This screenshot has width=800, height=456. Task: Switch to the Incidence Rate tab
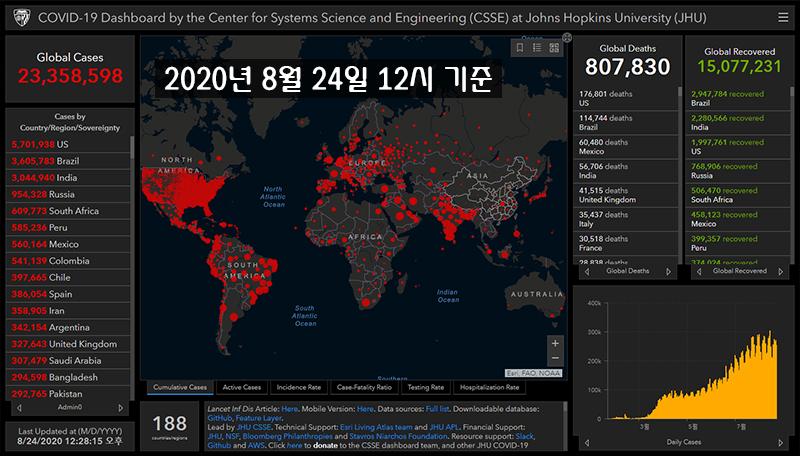(x=299, y=387)
